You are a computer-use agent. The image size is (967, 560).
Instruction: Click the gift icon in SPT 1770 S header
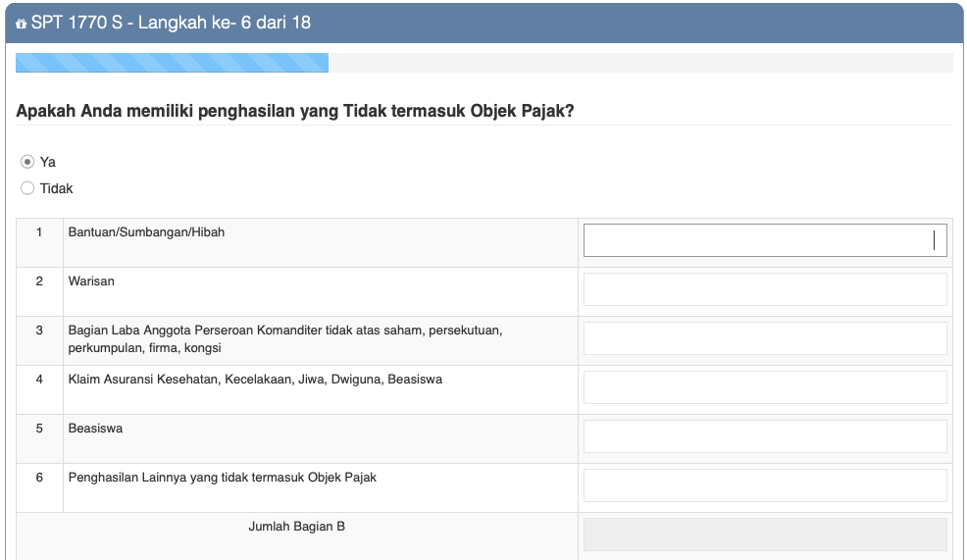pos(22,23)
